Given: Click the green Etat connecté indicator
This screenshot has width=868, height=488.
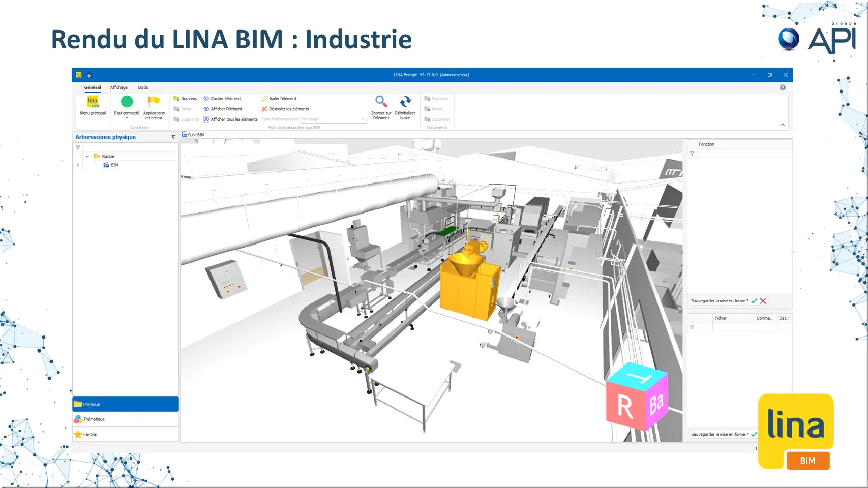Looking at the screenshot, I should (127, 102).
